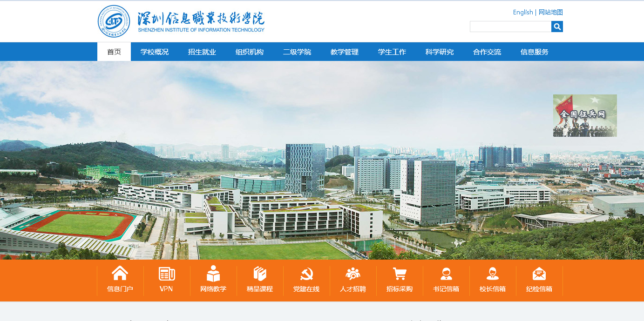Open the 网站地图 sitemap link
Image resolution: width=644 pixels, height=321 pixels.
(551, 12)
